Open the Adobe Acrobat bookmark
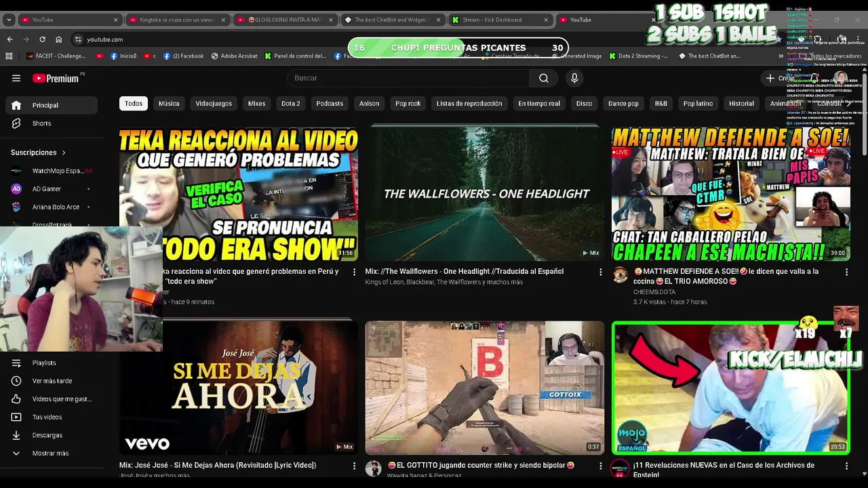 235,56
